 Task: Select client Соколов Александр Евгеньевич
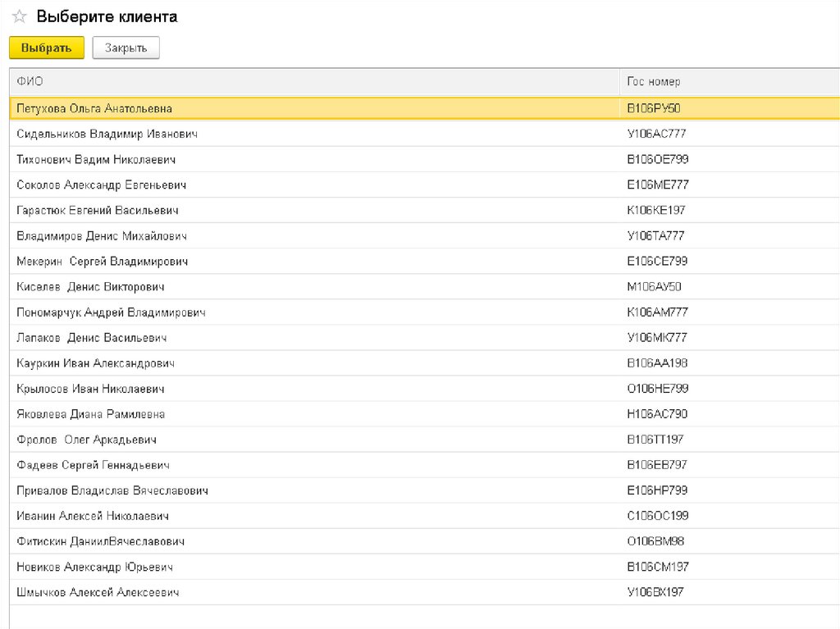coord(102,185)
